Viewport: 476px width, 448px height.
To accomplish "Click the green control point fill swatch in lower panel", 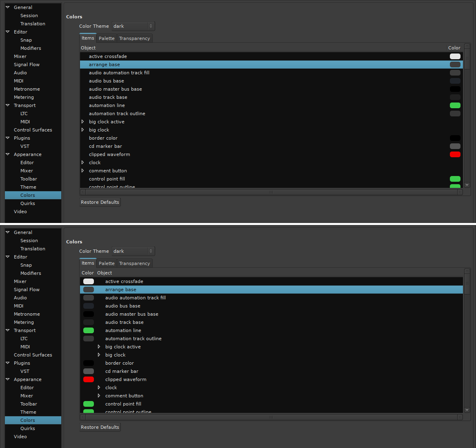I will pyautogui.click(x=89, y=404).
